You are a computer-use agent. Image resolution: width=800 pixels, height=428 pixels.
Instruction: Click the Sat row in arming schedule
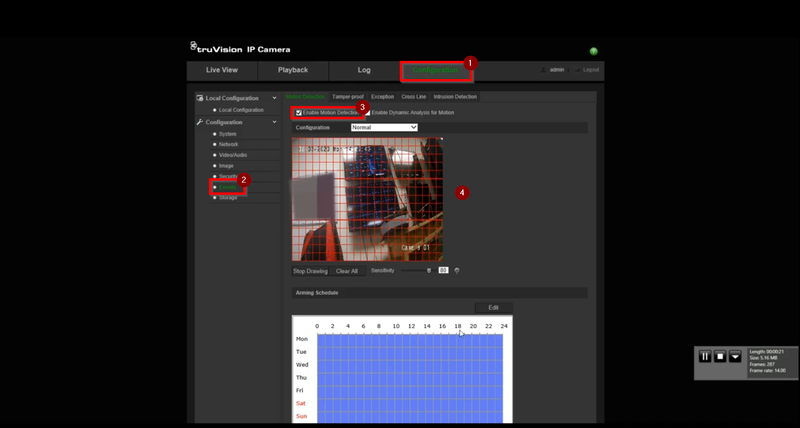pyautogui.click(x=410, y=403)
